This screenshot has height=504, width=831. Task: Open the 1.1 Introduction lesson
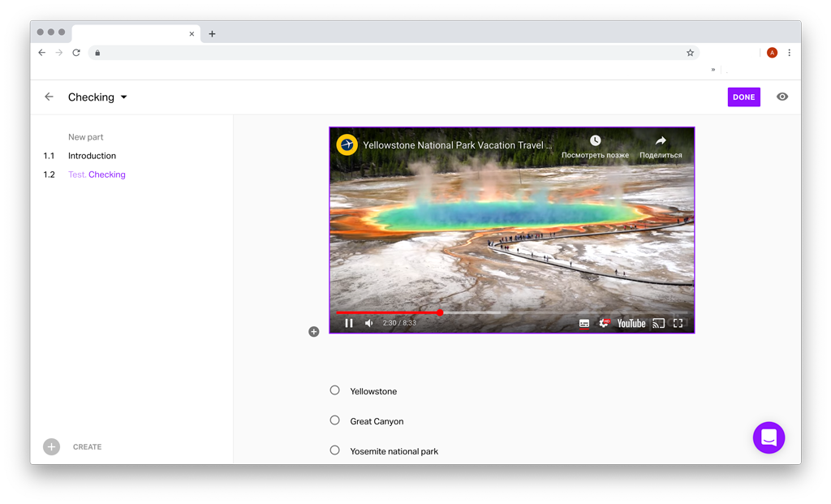92,156
